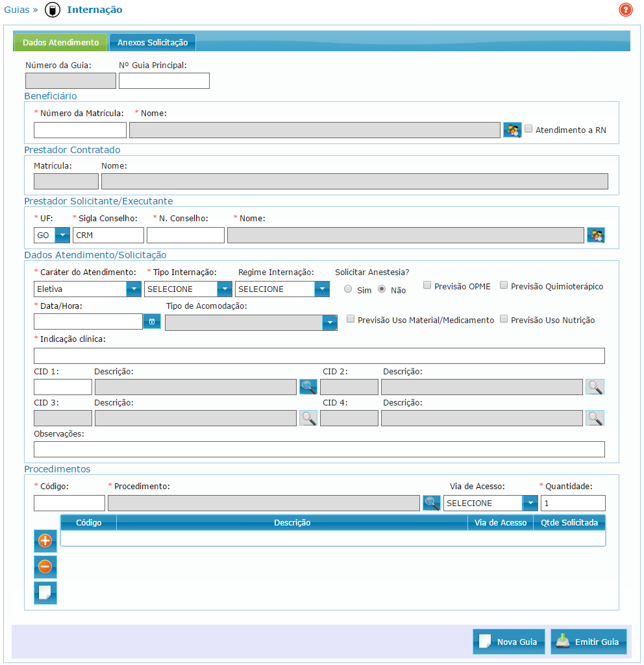Open beneficiary search icon next to Nome
Image resolution: width=644 pixels, height=665 pixels.
512,130
